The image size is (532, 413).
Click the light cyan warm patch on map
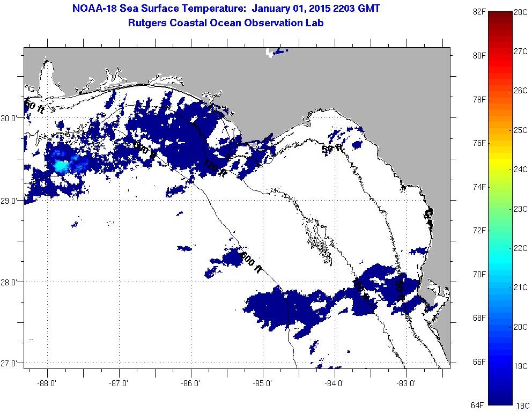(62, 166)
